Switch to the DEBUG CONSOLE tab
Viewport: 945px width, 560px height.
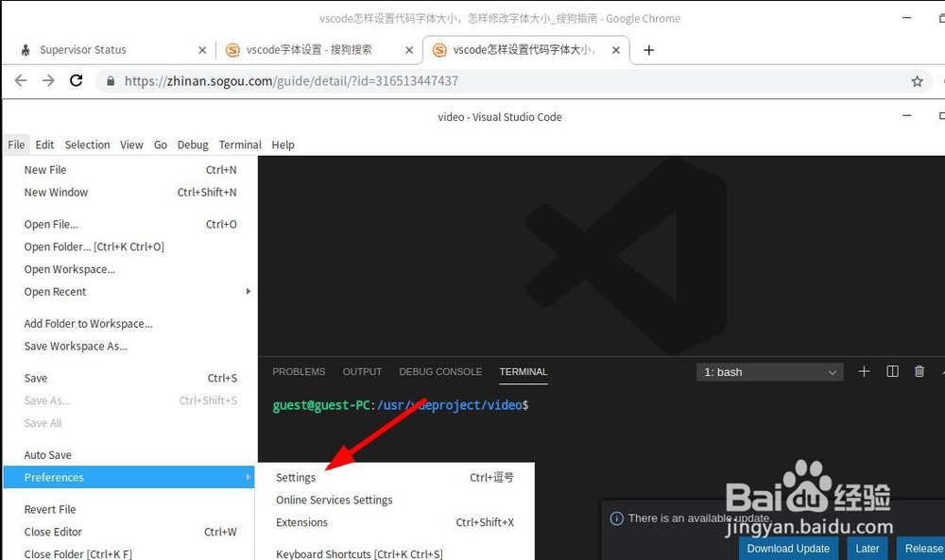[x=440, y=371]
